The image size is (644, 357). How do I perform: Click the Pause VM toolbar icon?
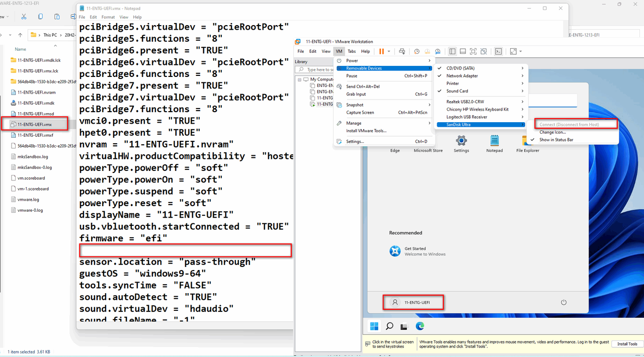pos(381,51)
